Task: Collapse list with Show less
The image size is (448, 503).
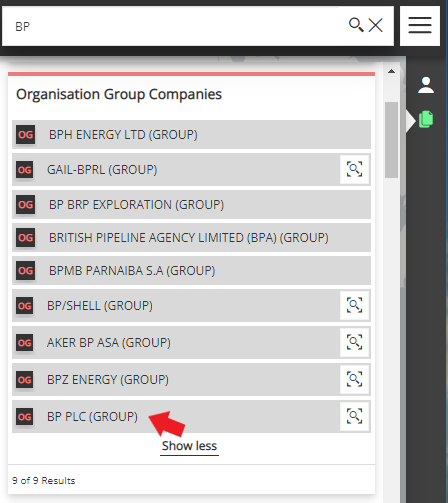Action: [189, 446]
